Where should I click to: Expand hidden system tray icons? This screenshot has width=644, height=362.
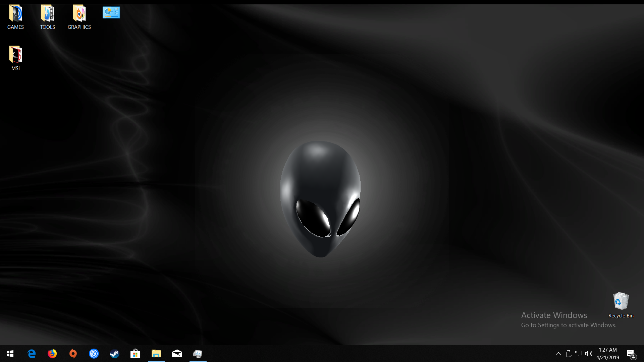(558, 354)
